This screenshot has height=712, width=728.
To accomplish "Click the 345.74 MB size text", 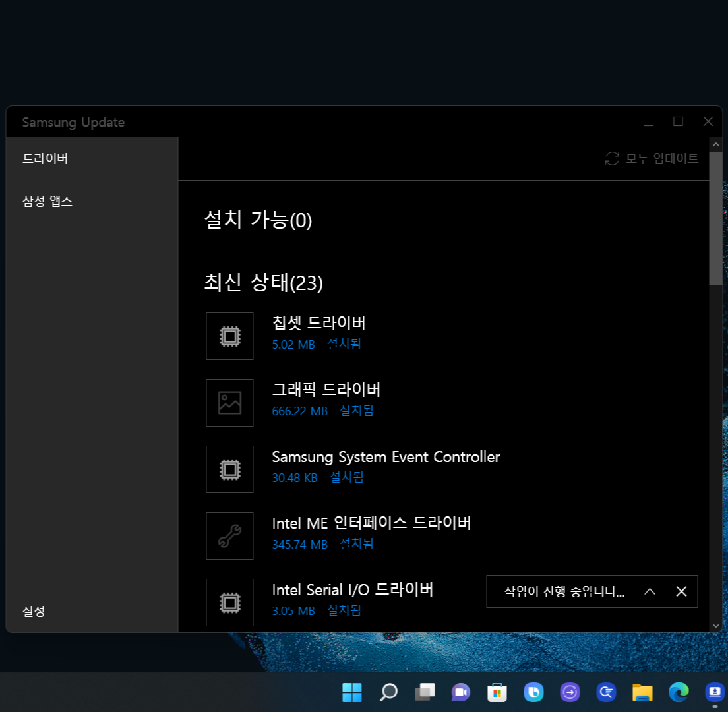I will pyautogui.click(x=300, y=544).
